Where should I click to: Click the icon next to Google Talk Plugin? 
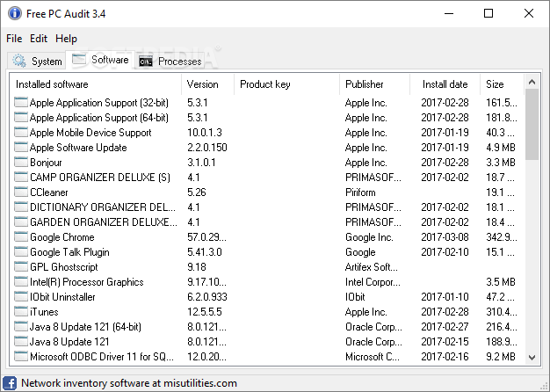pos(21,251)
